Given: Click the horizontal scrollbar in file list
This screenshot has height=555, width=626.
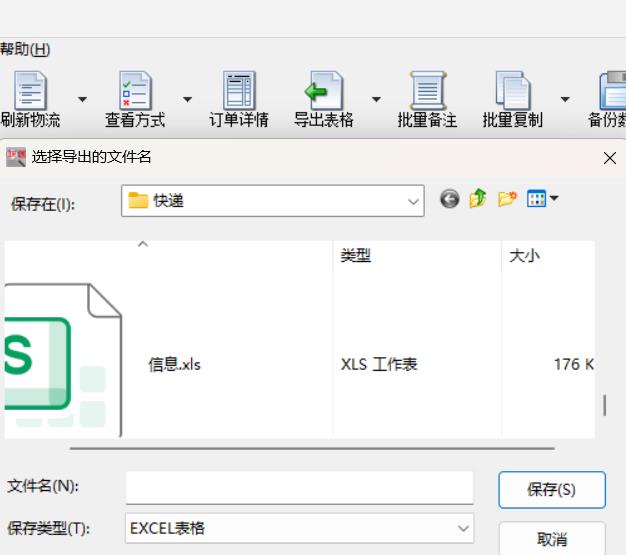Looking at the screenshot, I should (312, 448).
